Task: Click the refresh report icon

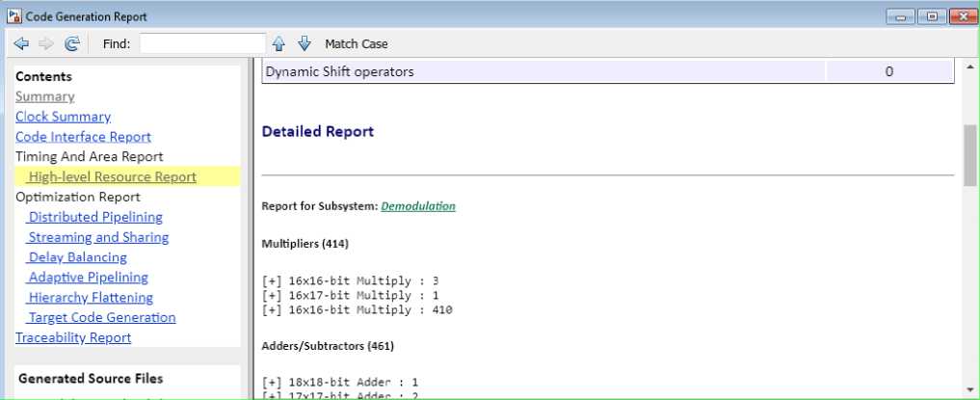Action: pyautogui.click(x=71, y=43)
